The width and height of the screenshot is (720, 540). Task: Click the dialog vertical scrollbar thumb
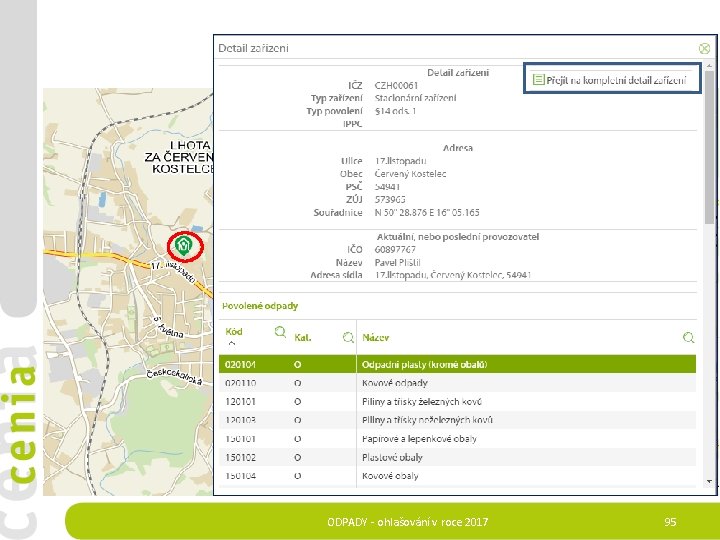pyautogui.click(x=709, y=147)
